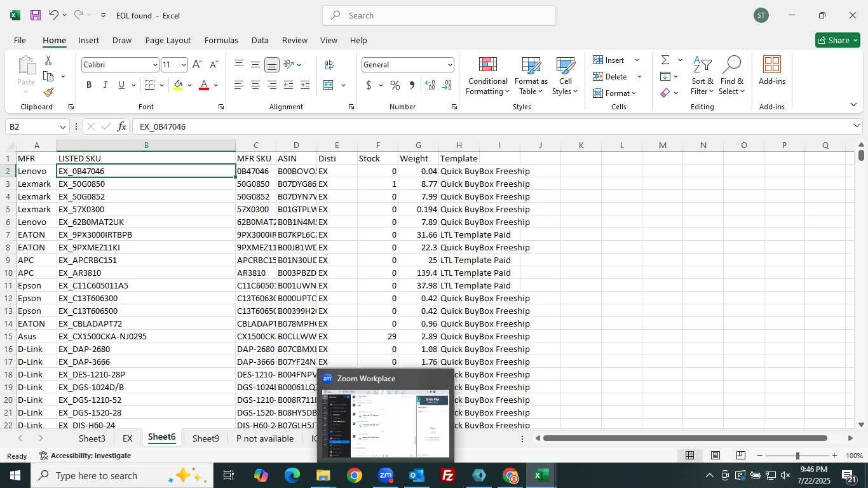Click Increase Decimal icon
Viewport: 868px width, 488px height.
(x=430, y=85)
